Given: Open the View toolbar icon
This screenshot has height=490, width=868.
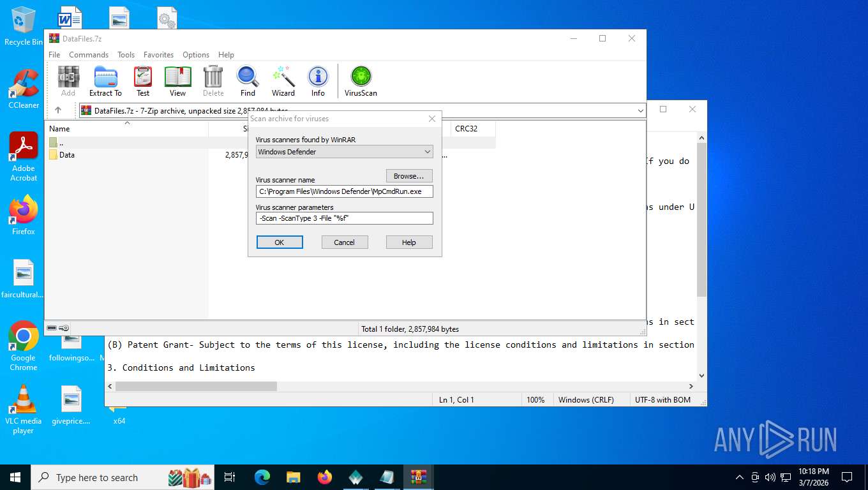Looking at the screenshot, I should 177,81.
